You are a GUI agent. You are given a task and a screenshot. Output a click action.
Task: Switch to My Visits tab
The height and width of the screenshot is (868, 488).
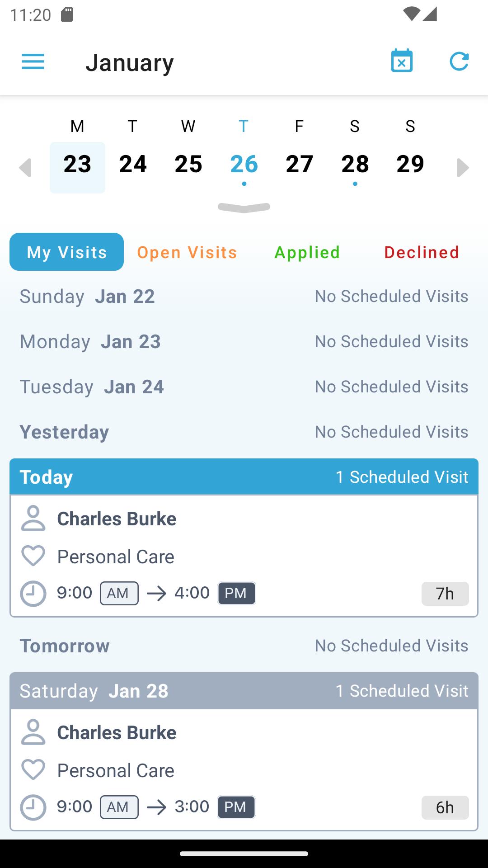66,252
